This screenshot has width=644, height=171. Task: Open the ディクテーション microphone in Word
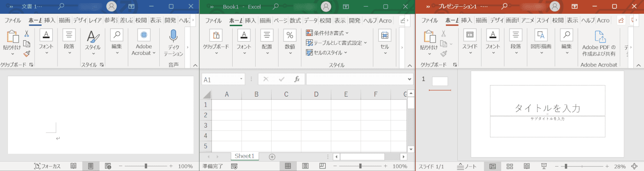coord(173,36)
